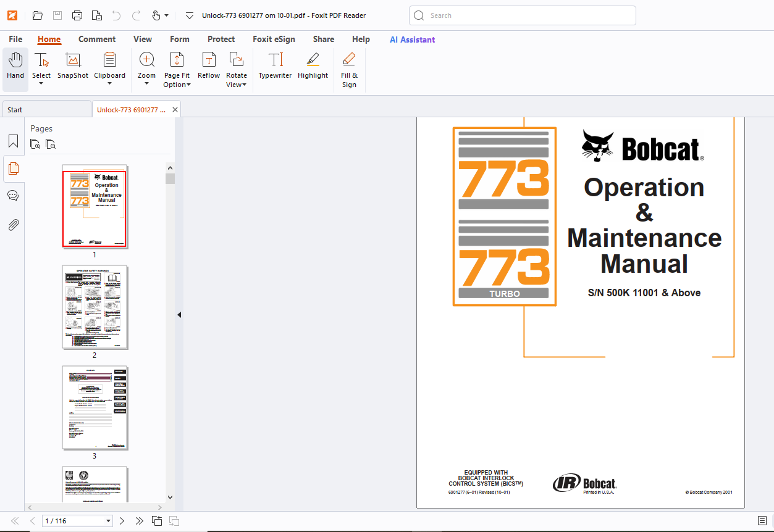Open the Help ribbon tab

click(361, 39)
